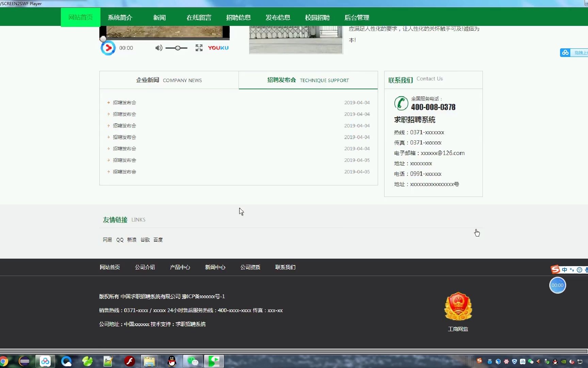Select the 中 language icon on Sogou input bar
The width and height of the screenshot is (588, 368).
pyautogui.click(x=565, y=269)
